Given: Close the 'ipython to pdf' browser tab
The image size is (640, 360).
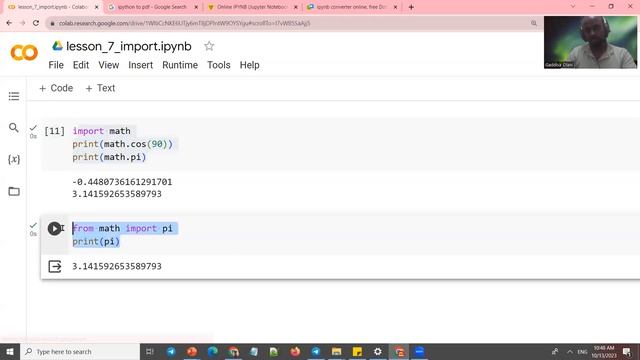Looking at the screenshot, I should pos(196,7).
